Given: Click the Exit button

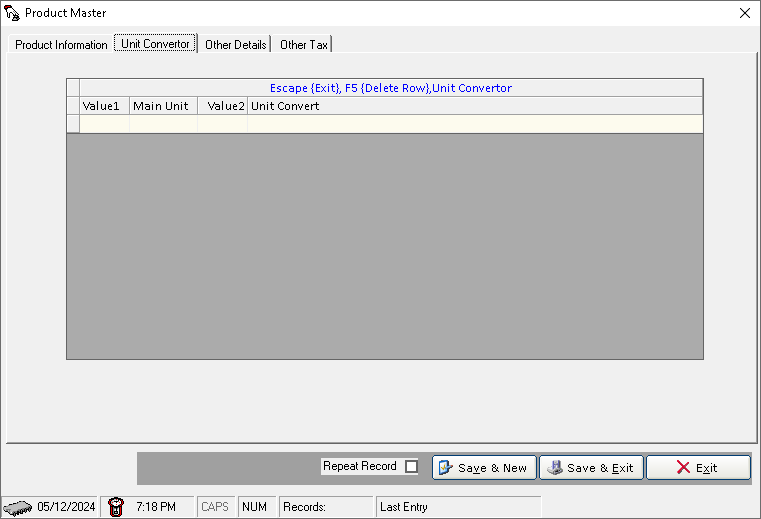Looking at the screenshot, I should [x=698, y=468].
